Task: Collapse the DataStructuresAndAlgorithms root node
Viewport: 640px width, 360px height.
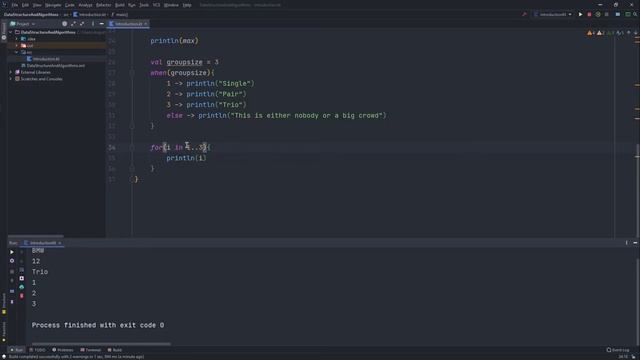Action: pyautogui.click(x=11, y=32)
